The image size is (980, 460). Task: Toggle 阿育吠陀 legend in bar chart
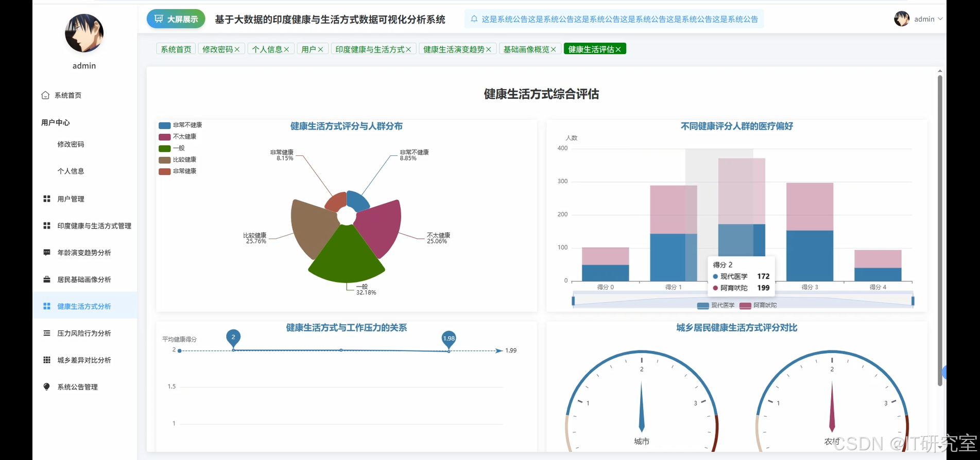coord(758,306)
